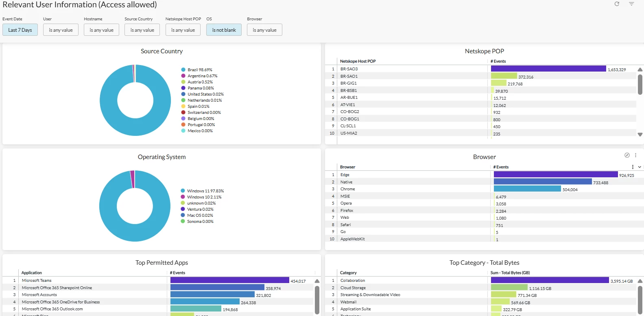This screenshot has width=644, height=316.
Task: Toggle Belgium legend entry
Action: coord(198,118)
